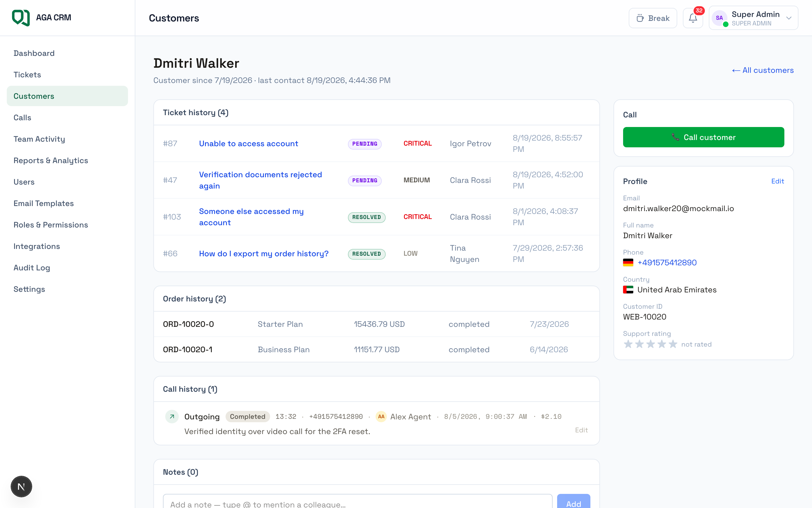Click assignee Tina Nguyen
The width and height of the screenshot is (812, 508).
click(x=464, y=254)
